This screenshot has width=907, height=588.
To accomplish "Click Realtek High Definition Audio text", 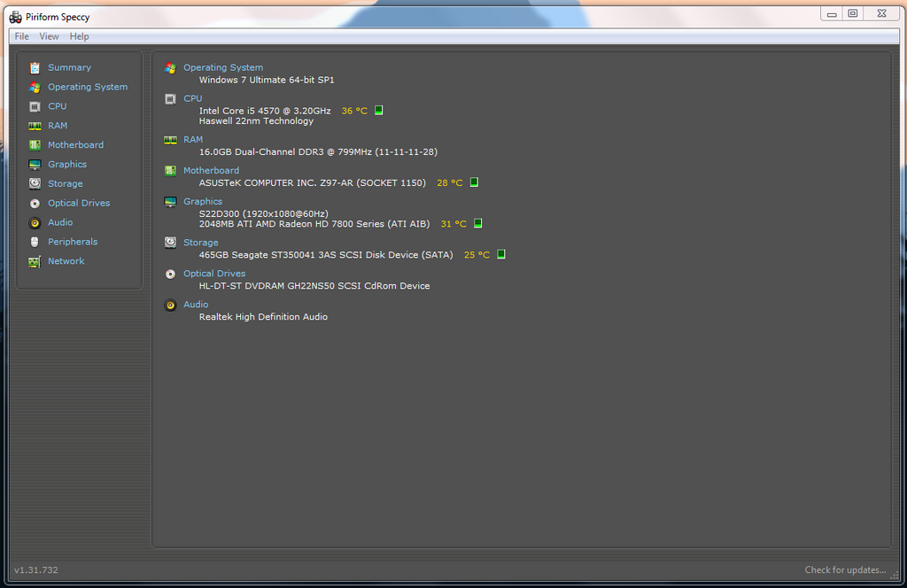I will [x=263, y=317].
